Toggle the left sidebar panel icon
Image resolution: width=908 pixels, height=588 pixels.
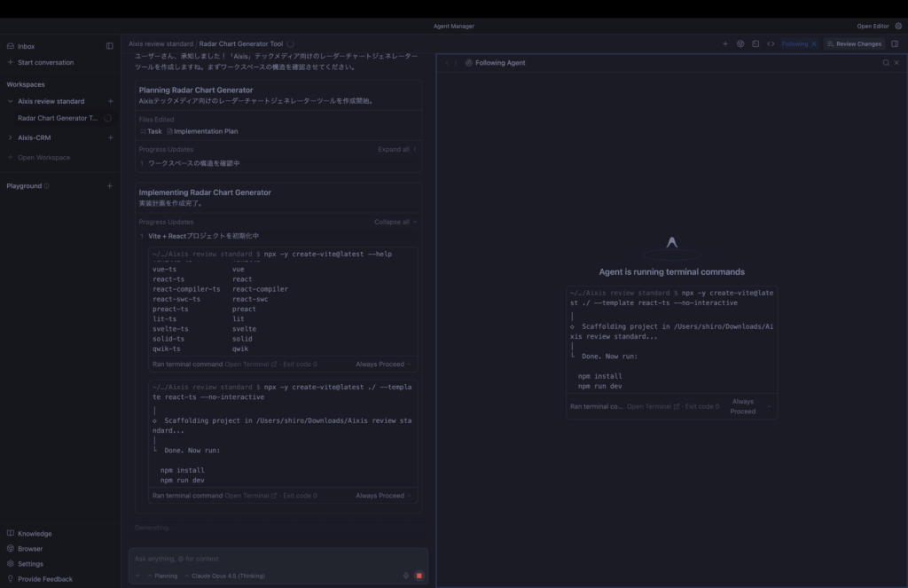110,46
